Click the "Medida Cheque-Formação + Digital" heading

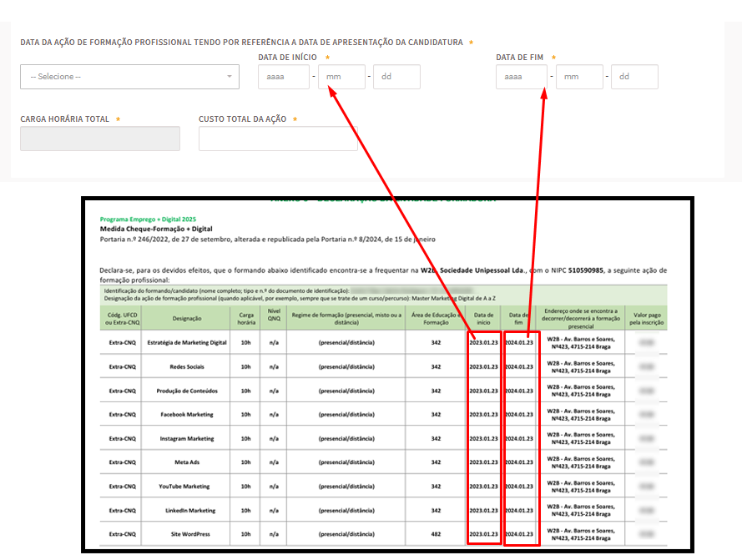pos(156,229)
